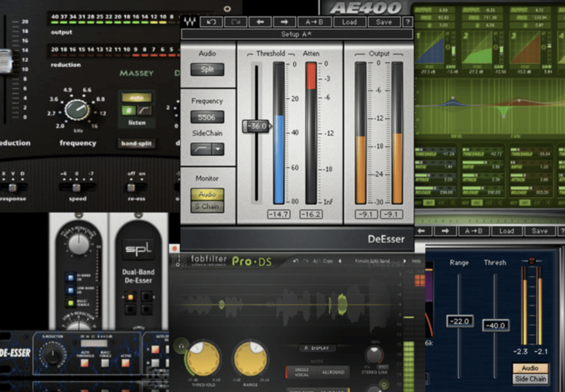Click the SPL logo badge
Screen dimensions: 565x392
pyautogui.click(x=138, y=250)
